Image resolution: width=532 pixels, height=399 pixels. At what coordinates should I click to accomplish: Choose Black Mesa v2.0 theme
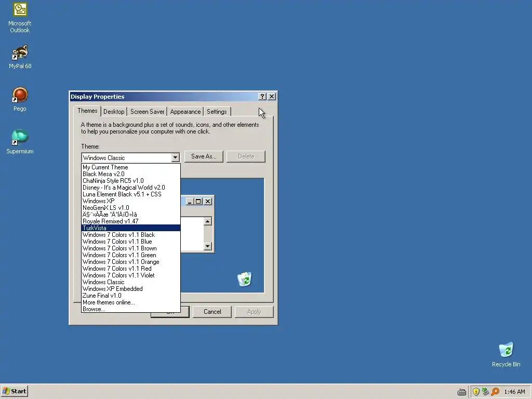pyautogui.click(x=130, y=174)
